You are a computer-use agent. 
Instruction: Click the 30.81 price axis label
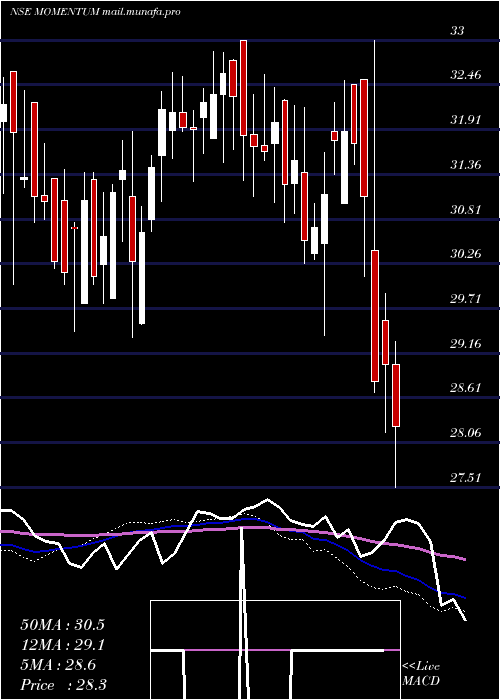(x=466, y=209)
